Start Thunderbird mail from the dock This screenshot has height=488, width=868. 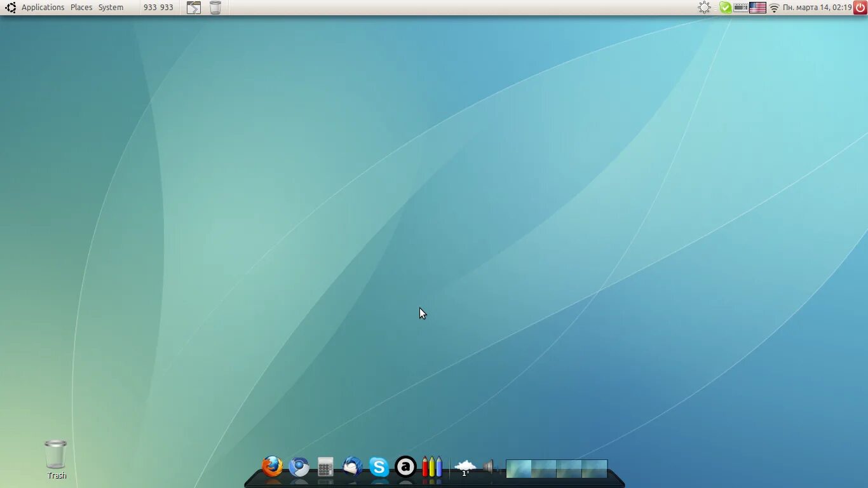[x=352, y=467]
